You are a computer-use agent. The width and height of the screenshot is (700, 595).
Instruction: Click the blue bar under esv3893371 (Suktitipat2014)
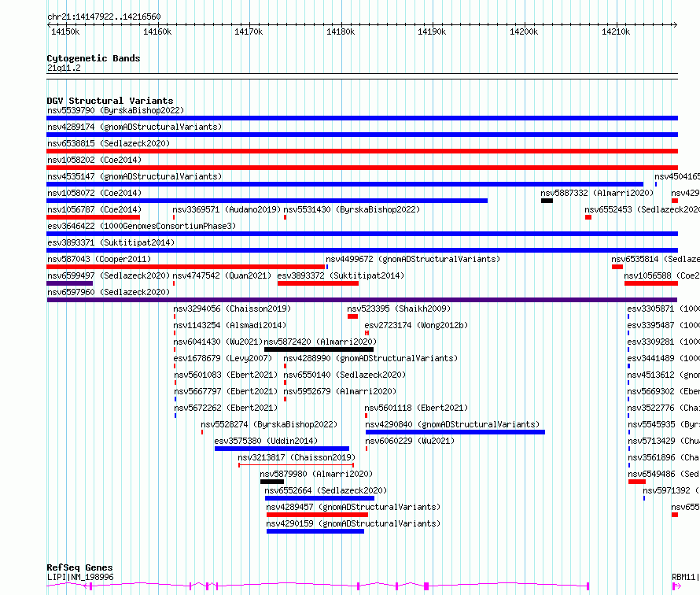point(362,250)
